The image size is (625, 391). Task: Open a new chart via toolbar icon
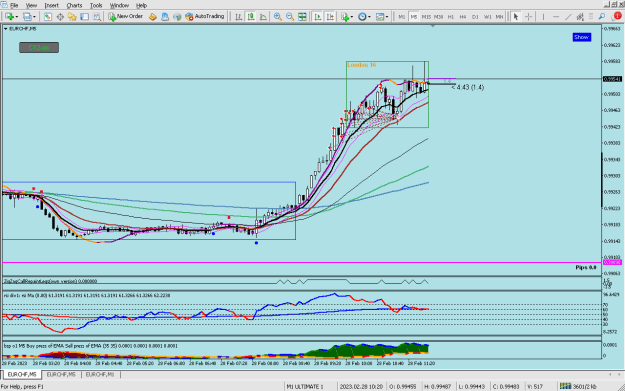9,17
